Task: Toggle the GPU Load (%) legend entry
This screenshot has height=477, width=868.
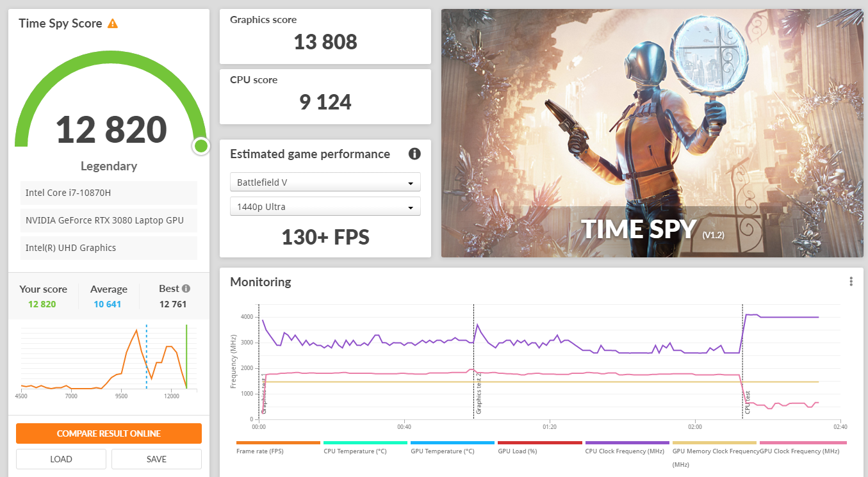Action: (539, 448)
